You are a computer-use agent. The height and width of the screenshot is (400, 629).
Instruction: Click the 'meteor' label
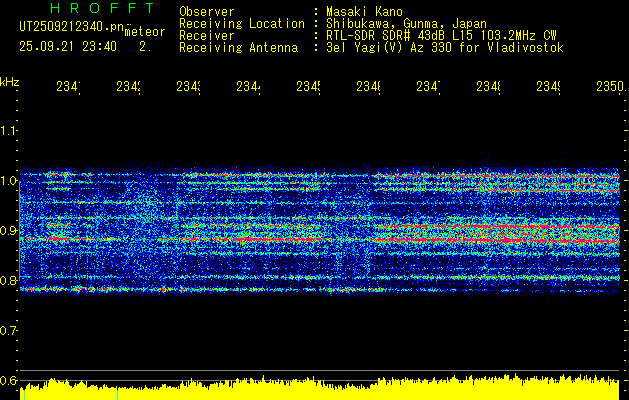point(145,32)
